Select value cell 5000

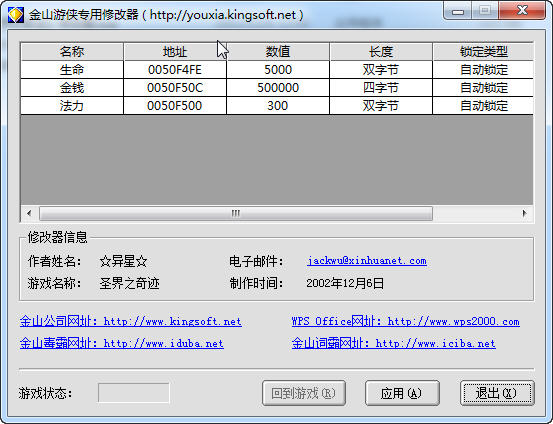coord(278,69)
